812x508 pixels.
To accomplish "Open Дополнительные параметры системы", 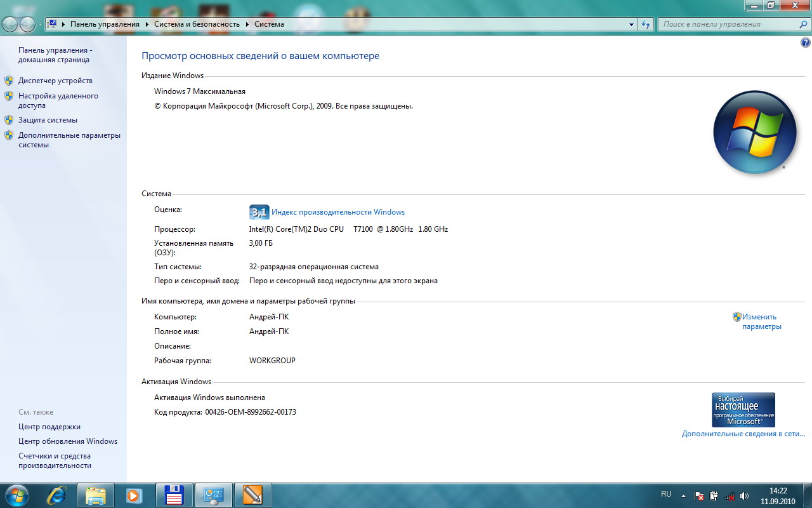I will (69, 140).
